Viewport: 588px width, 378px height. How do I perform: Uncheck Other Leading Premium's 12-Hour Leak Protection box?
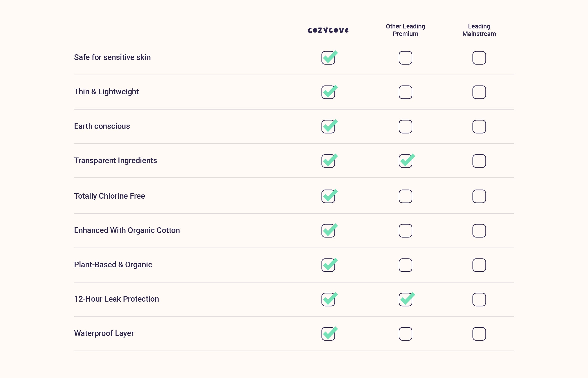(x=405, y=299)
